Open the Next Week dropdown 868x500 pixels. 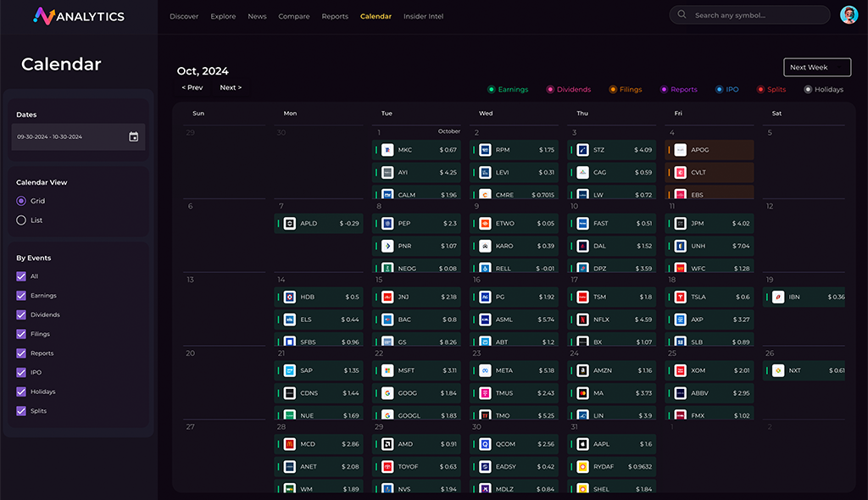tap(817, 67)
